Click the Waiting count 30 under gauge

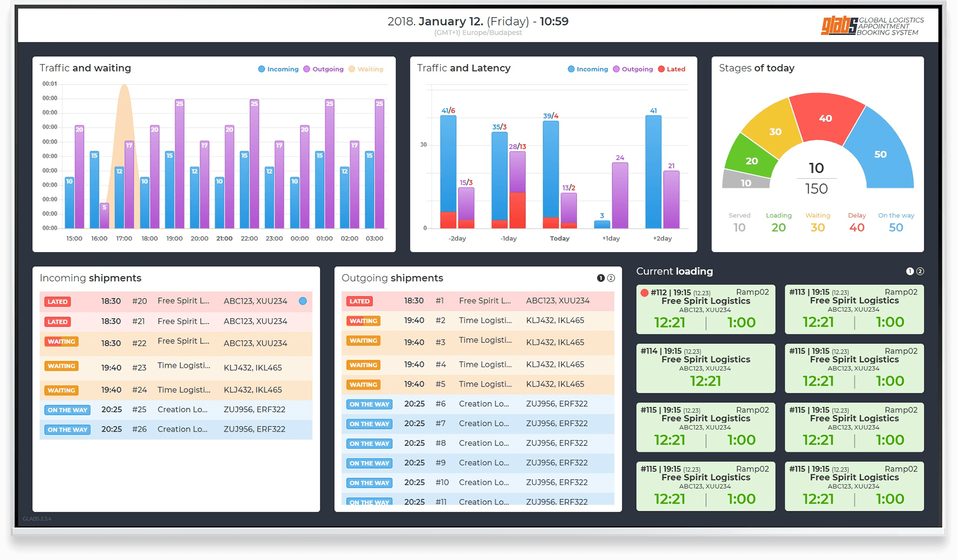[x=818, y=228]
